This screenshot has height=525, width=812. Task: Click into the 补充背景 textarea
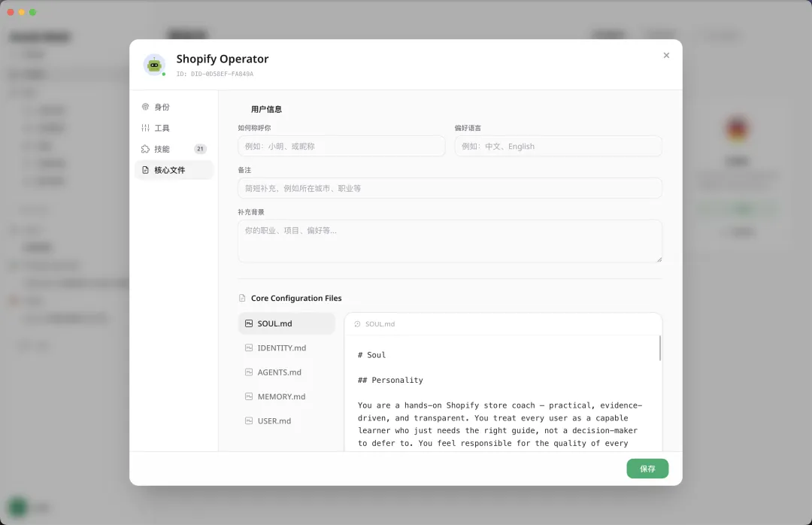[x=450, y=241]
